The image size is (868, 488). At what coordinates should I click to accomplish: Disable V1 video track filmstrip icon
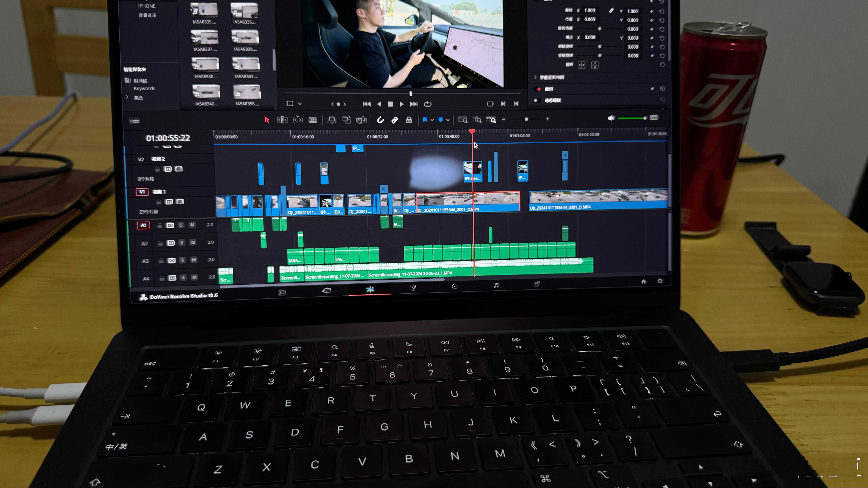pos(180,201)
